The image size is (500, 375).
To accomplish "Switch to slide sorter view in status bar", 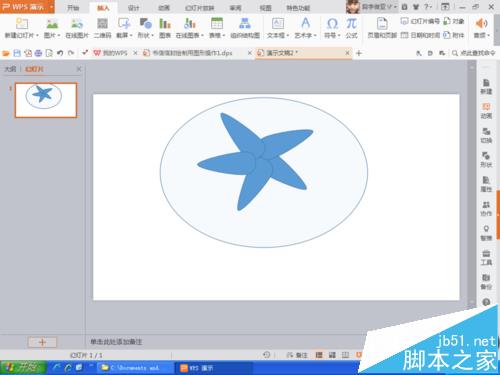I will click(x=332, y=355).
